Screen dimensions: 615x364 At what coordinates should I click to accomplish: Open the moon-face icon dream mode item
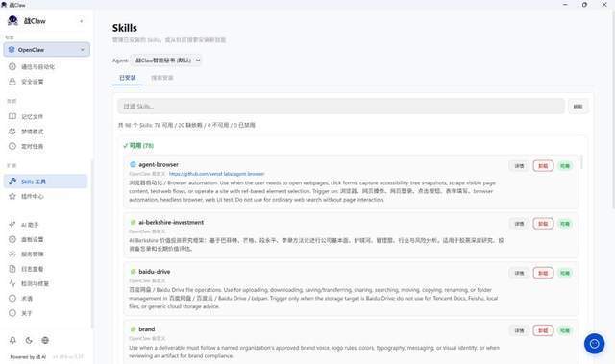45,132
